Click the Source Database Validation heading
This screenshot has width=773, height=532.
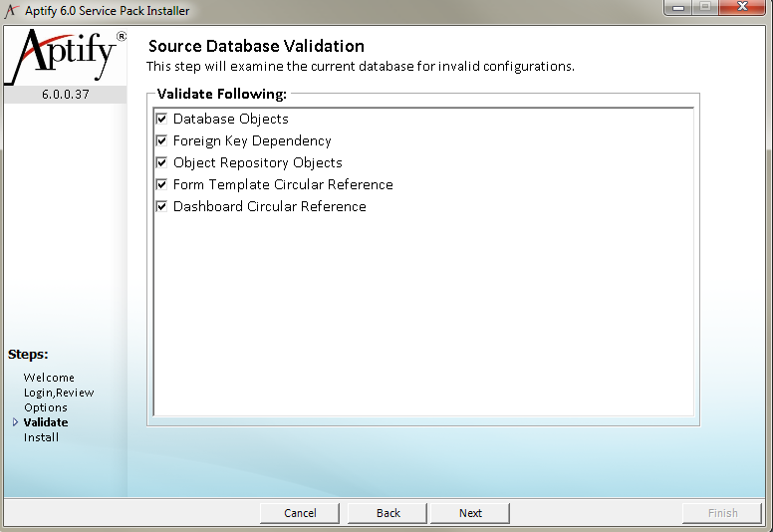256,47
